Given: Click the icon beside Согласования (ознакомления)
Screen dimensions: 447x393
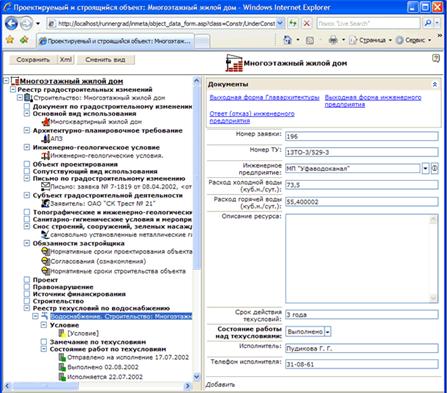Looking at the screenshot, I should tap(46, 261).
